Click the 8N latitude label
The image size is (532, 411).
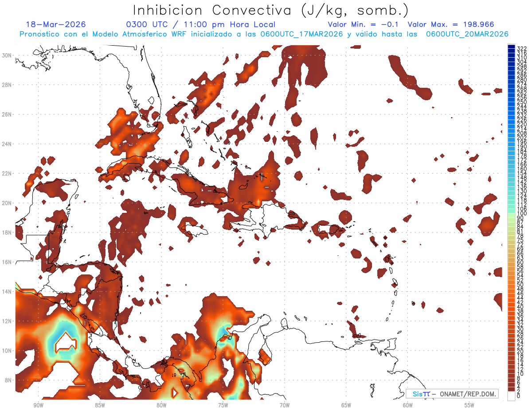(8, 380)
